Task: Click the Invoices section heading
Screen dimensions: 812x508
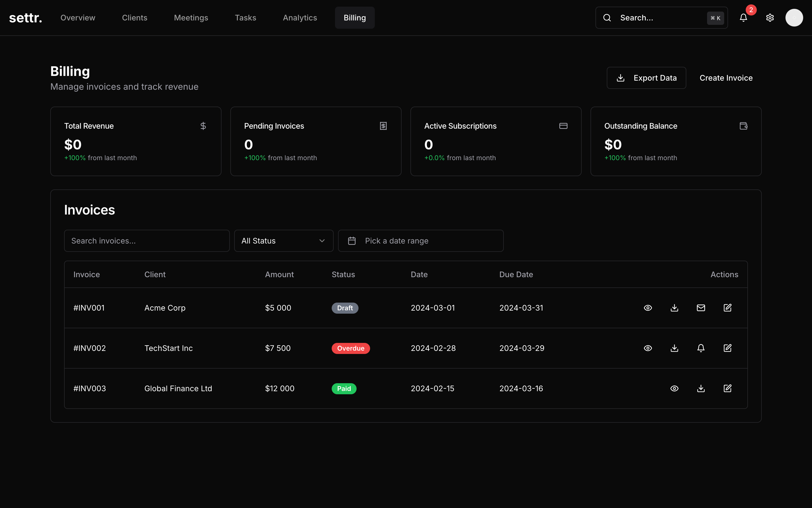Action: click(89, 210)
